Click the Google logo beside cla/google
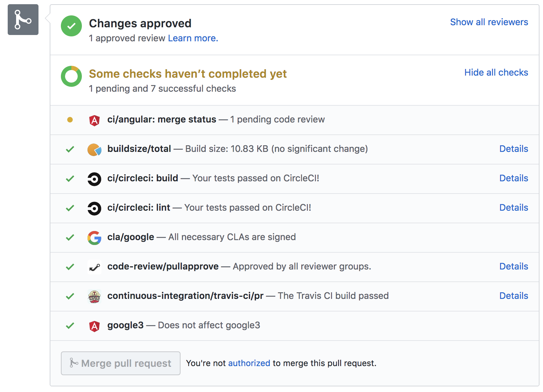Image resolution: width=543 pixels, height=392 pixels. [94, 238]
